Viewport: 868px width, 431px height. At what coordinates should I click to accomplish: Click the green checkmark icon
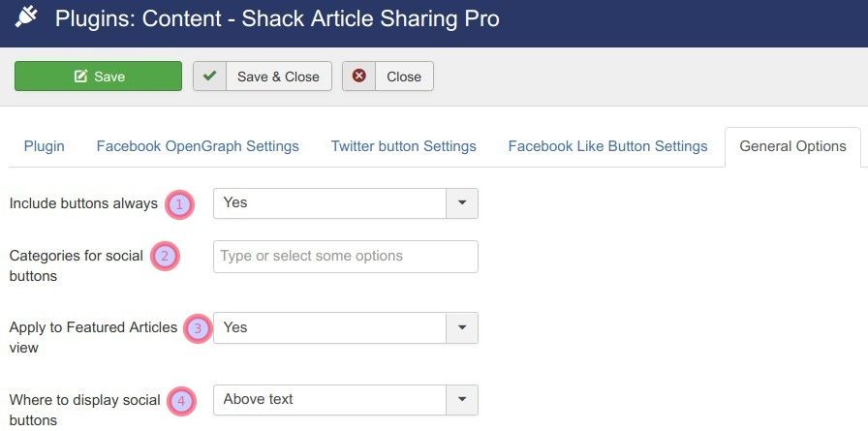tap(209, 76)
